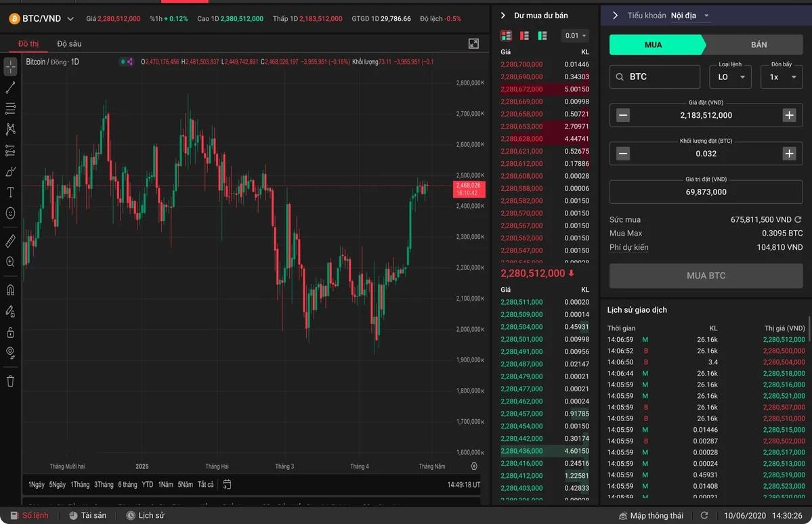Screen dimensions: 812x524
Task: Click the status bar reload icon
Action: [x=704, y=515]
